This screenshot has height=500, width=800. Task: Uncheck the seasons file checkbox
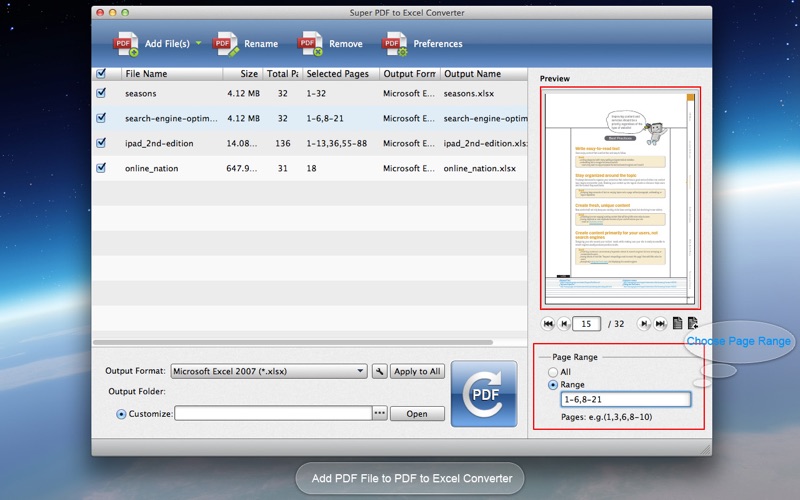[101, 93]
